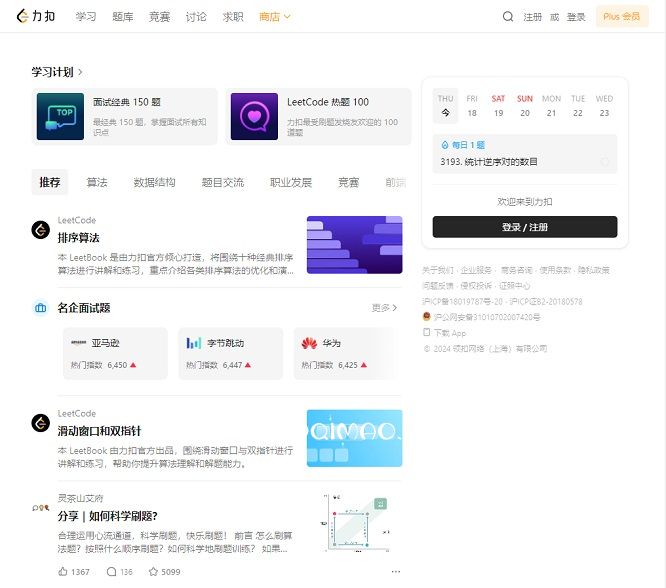Open the 分享｜如何科学刷题? post

107,516
